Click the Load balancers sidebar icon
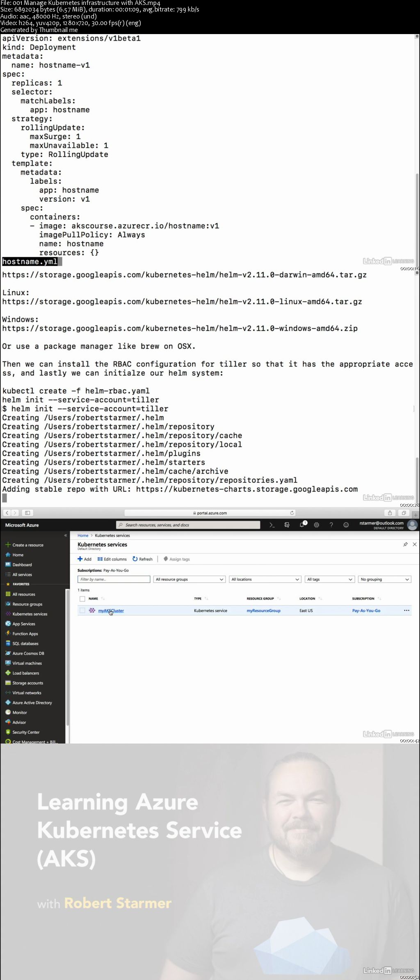This screenshot has height=980, width=420. pos(8,673)
